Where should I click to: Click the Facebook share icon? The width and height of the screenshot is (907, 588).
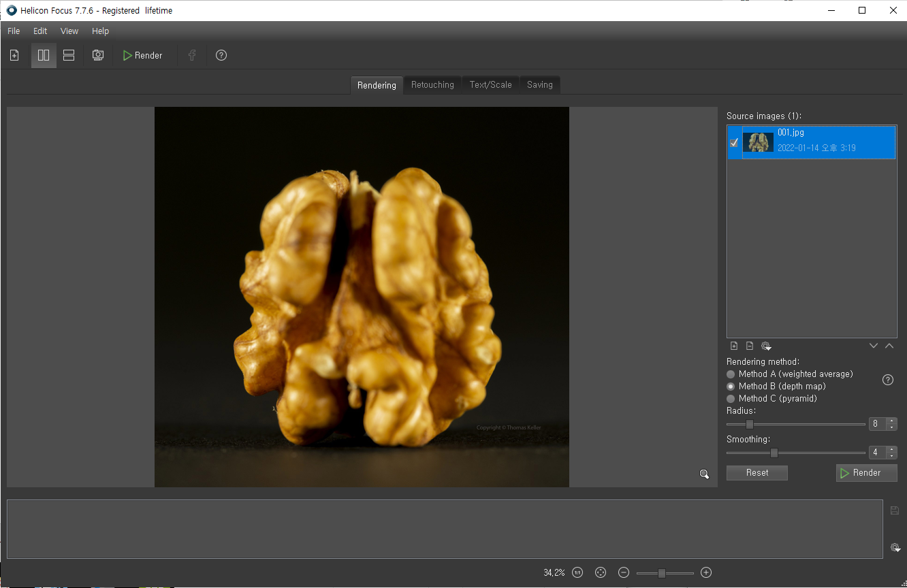[x=192, y=55]
